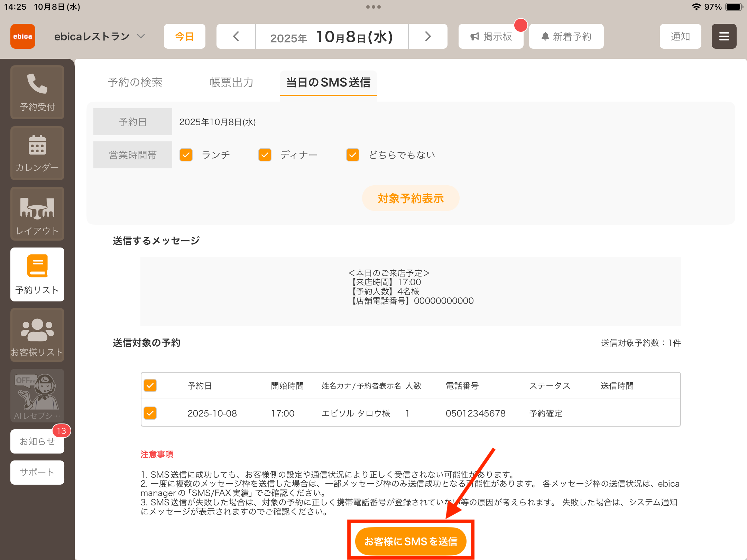Click the エビソル タロウ様 name cell
Image resolution: width=747 pixels, height=560 pixels.
(x=356, y=413)
